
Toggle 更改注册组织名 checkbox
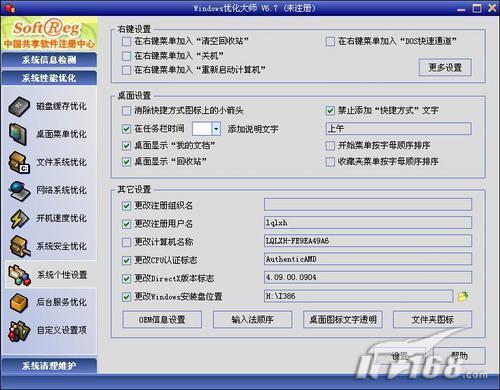pos(126,206)
